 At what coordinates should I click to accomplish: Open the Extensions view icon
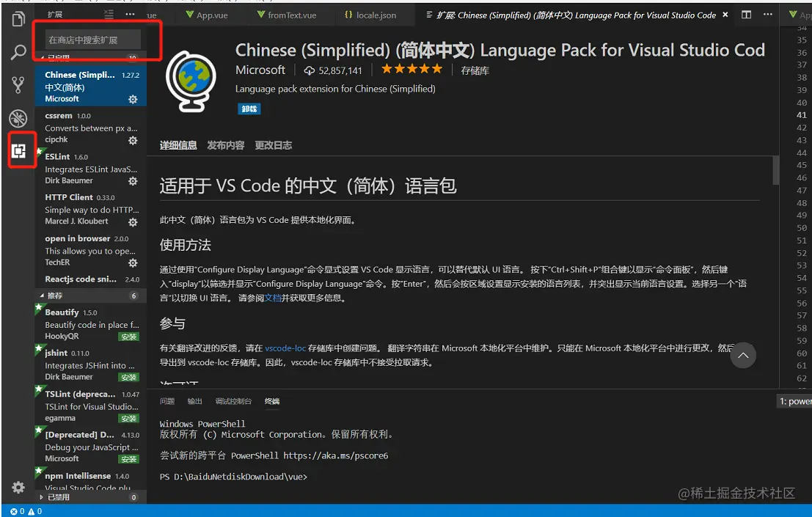(18, 151)
